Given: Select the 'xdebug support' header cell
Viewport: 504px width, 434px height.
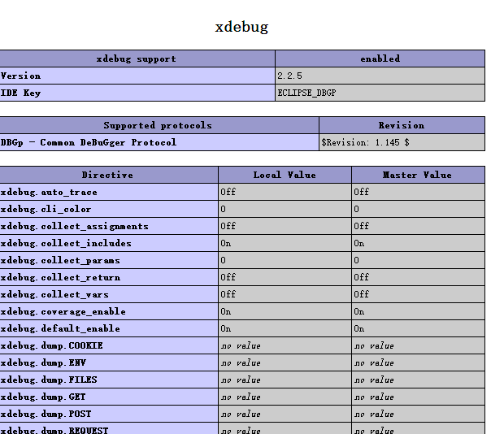Looking at the screenshot, I should 137,59.
